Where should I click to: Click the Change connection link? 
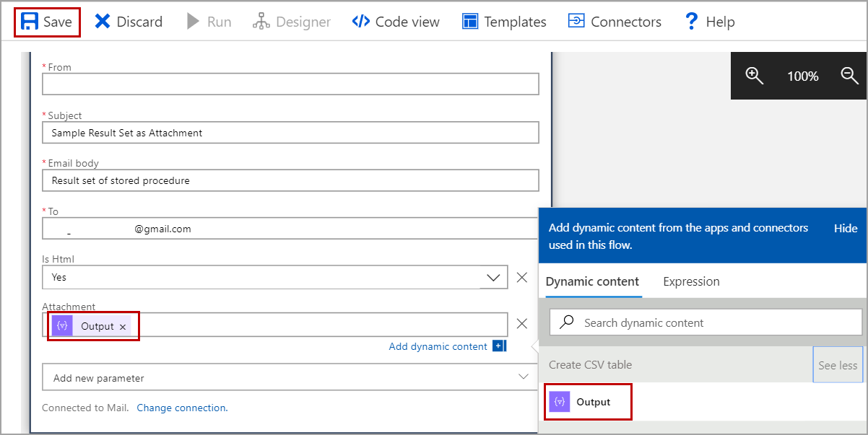click(182, 408)
